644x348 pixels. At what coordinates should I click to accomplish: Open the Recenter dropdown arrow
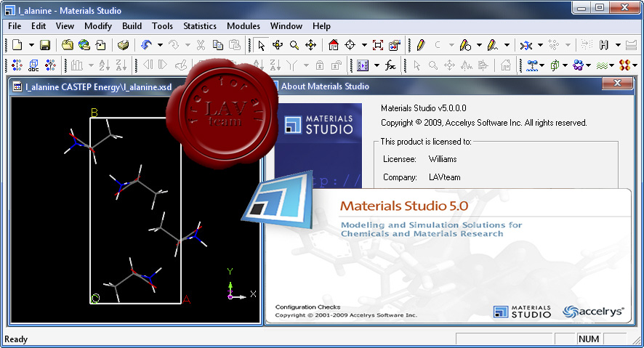coord(364,45)
